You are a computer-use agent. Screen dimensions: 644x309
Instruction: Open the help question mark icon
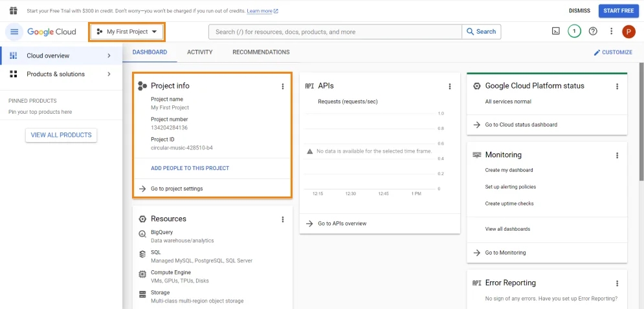593,31
